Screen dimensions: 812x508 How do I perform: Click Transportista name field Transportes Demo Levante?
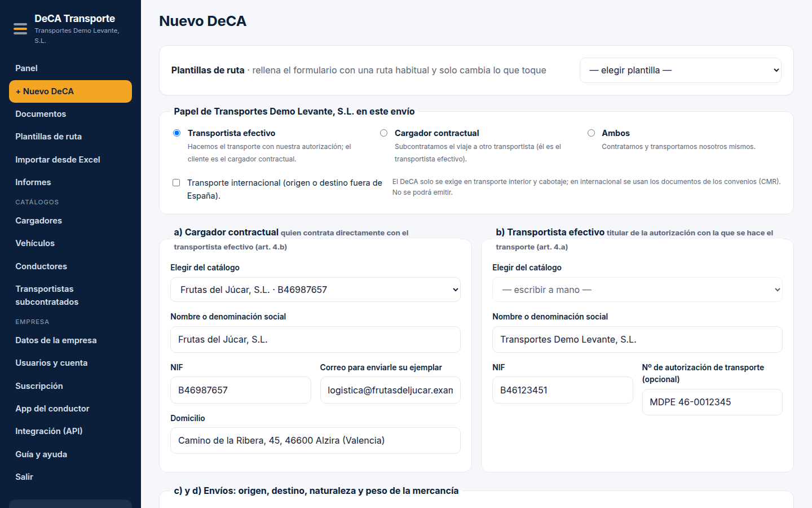[637, 339]
